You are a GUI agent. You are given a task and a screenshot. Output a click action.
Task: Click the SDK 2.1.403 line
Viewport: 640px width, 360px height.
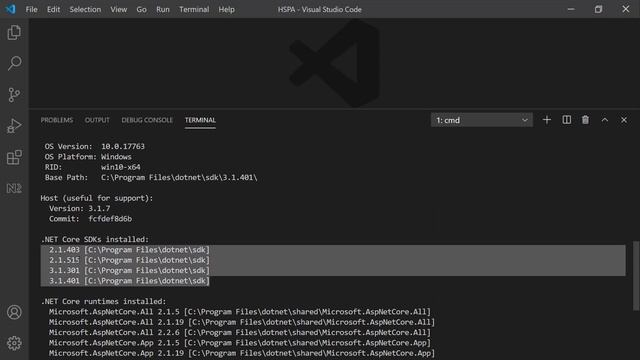click(x=129, y=250)
